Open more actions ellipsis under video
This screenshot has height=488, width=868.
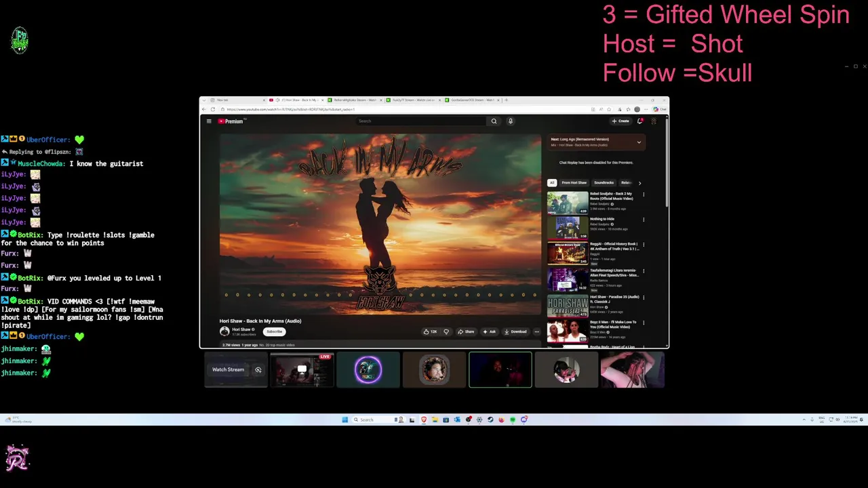[536, 331]
